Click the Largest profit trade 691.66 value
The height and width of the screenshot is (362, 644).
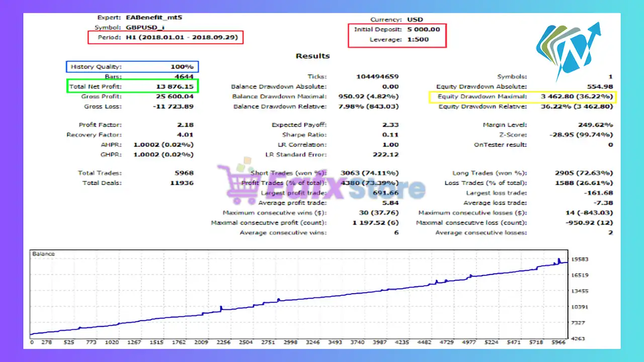[387, 193]
